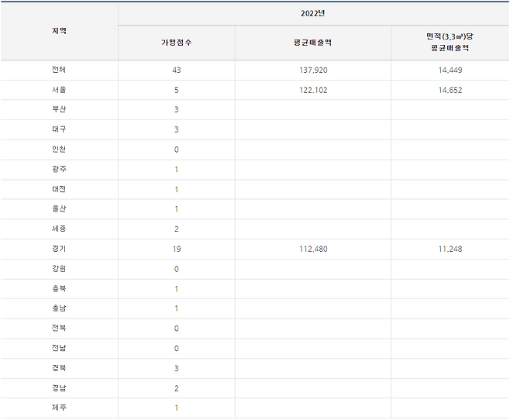Click the 면적(3.3㎡)당 평균매출액 header
The height and width of the screenshot is (420, 510).
[450, 43]
